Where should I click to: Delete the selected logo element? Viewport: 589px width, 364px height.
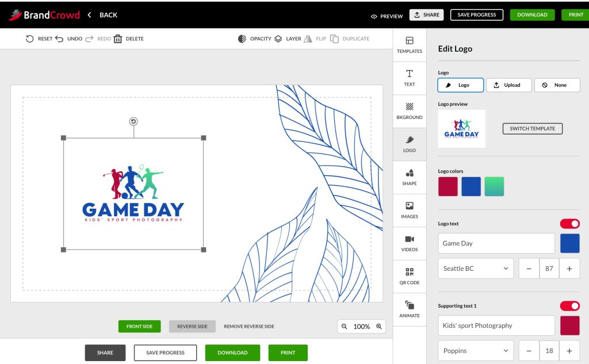point(128,39)
